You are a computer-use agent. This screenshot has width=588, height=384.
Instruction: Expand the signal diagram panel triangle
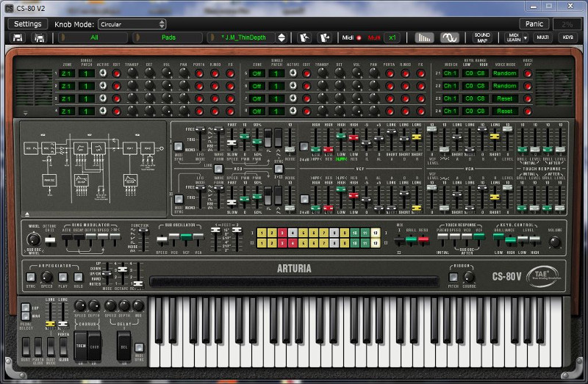tap(27, 214)
